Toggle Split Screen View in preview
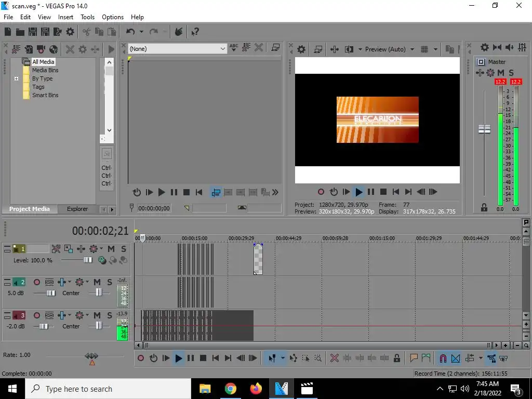 click(x=349, y=49)
